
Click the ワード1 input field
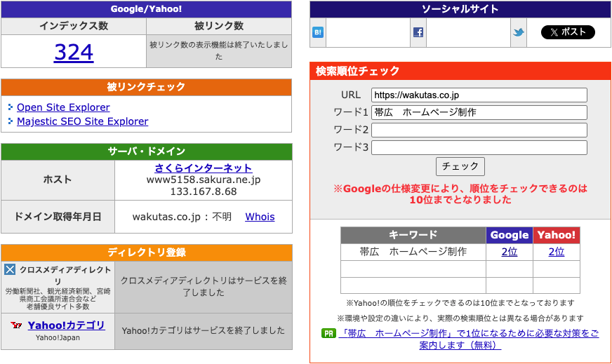(479, 112)
